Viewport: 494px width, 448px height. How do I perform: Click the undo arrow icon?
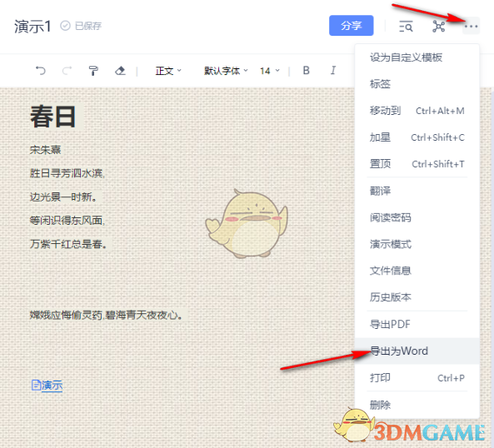[41, 71]
